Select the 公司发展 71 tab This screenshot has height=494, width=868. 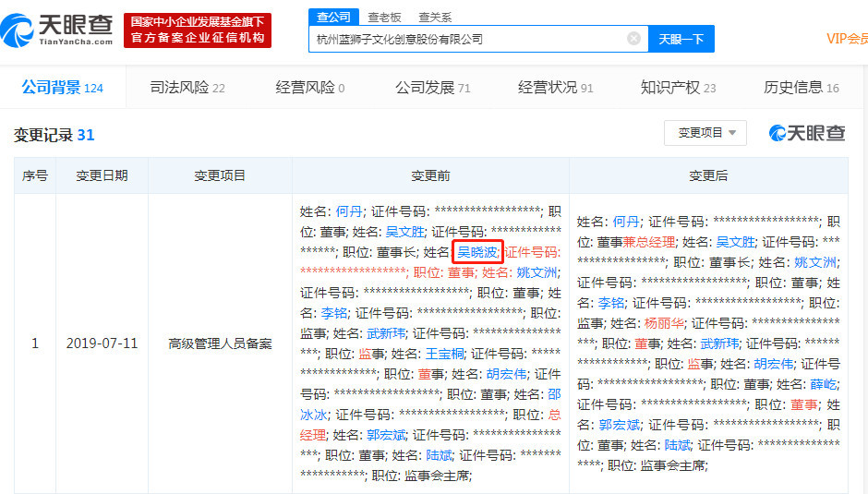click(x=433, y=88)
